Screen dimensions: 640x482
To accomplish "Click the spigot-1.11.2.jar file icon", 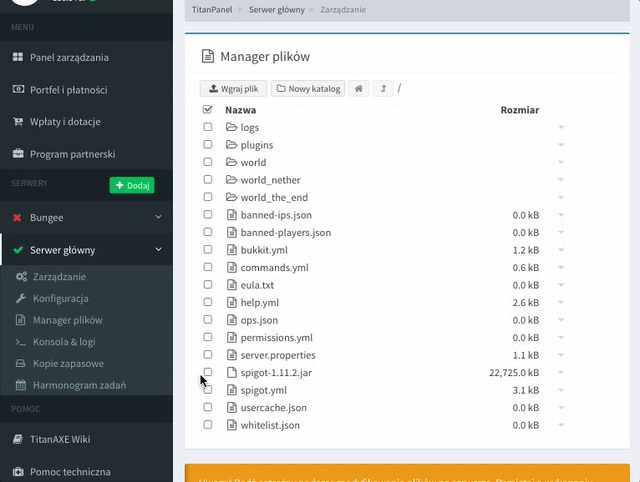I will [x=231, y=372].
